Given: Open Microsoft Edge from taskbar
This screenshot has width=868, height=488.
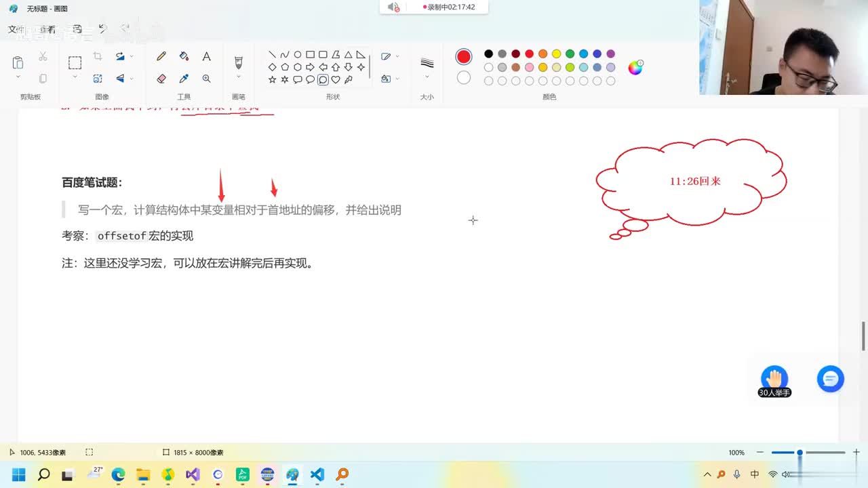Looking at the screenshot, I should tap(118, 474).
